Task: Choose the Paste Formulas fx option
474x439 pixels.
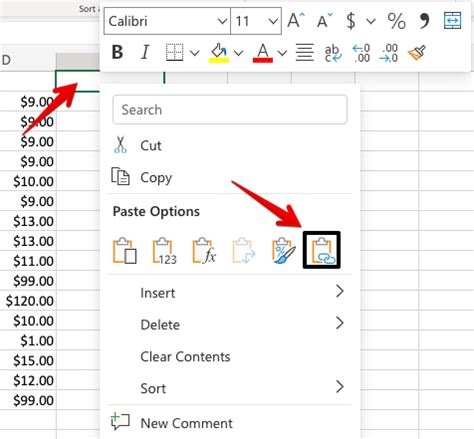Action: click(204, 251)
